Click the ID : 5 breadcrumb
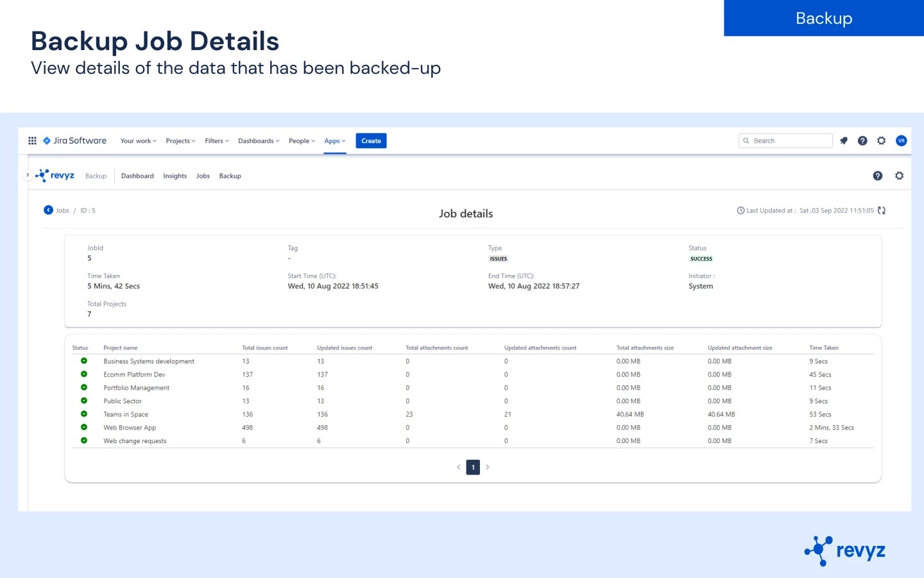Screen dimensions: 924x578 pyautogui.click(x=88, y=210)
